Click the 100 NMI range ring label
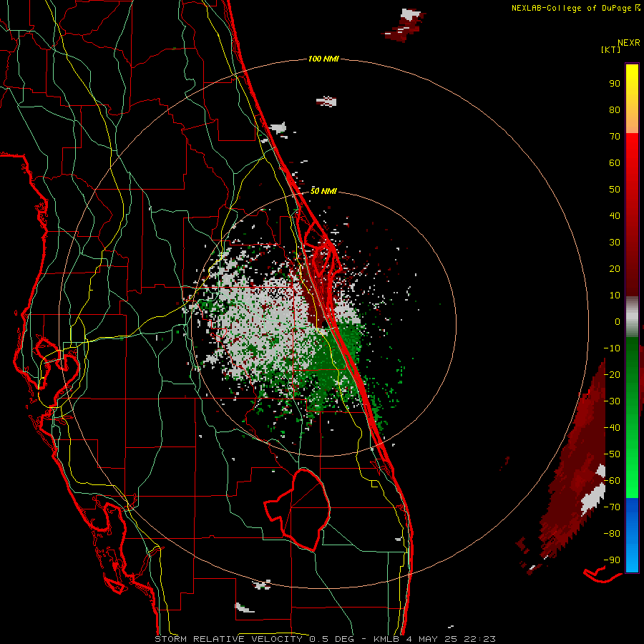Viewport: 644px width, 644px height. click(x=323, y=59)
